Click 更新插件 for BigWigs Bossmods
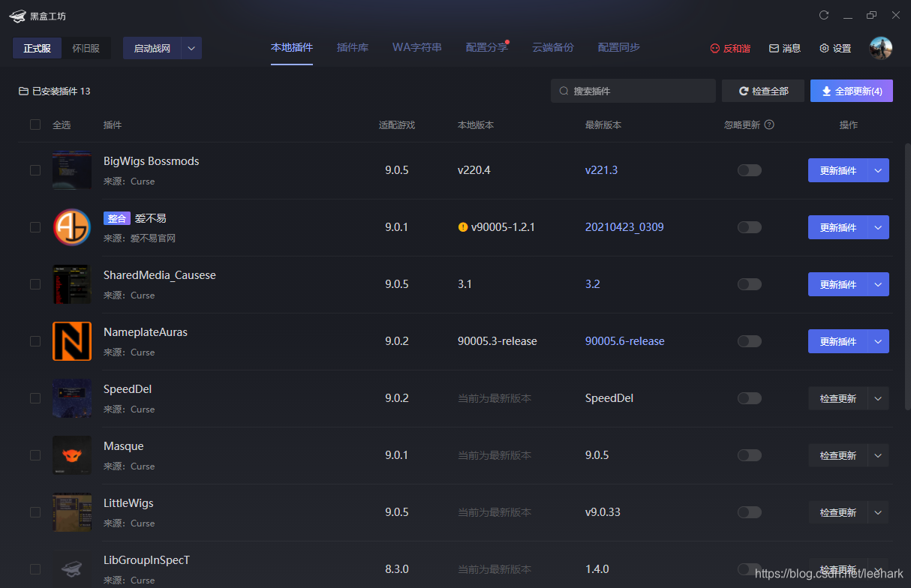Viewport: 911px width, 588px height. point(838,170)
